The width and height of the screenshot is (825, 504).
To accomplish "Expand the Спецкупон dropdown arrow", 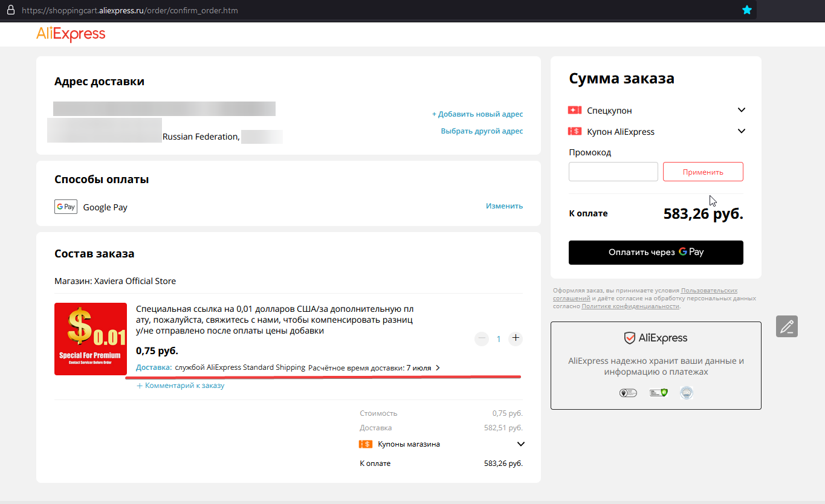I will pos(742,110).
